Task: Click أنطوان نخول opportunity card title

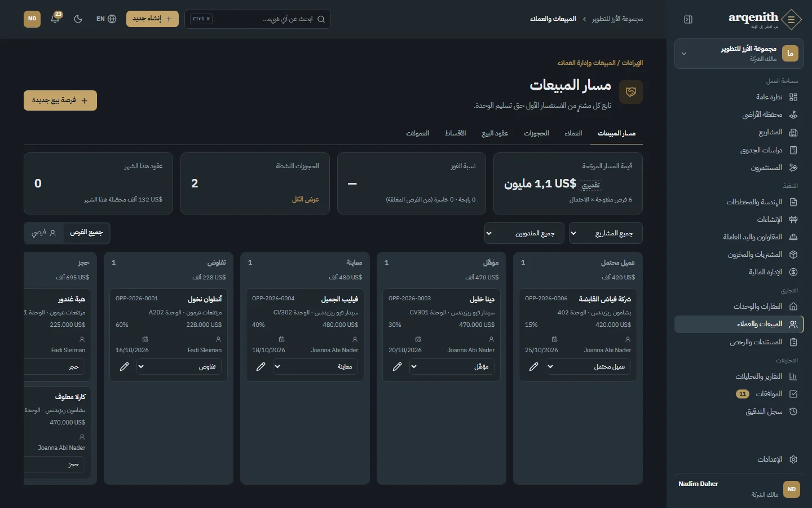Action: coord(205,299)
